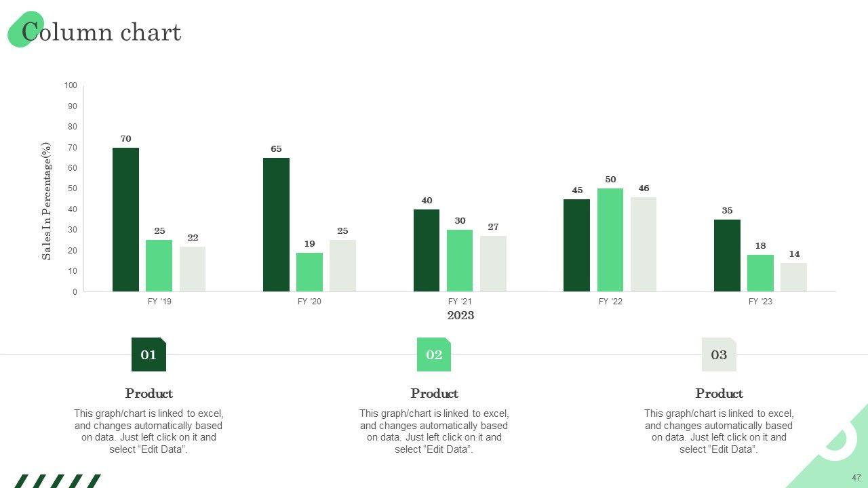This screenshot has width=868, height=488.
Task: Click the "Column chart" slide title
Action: (102, 32)
